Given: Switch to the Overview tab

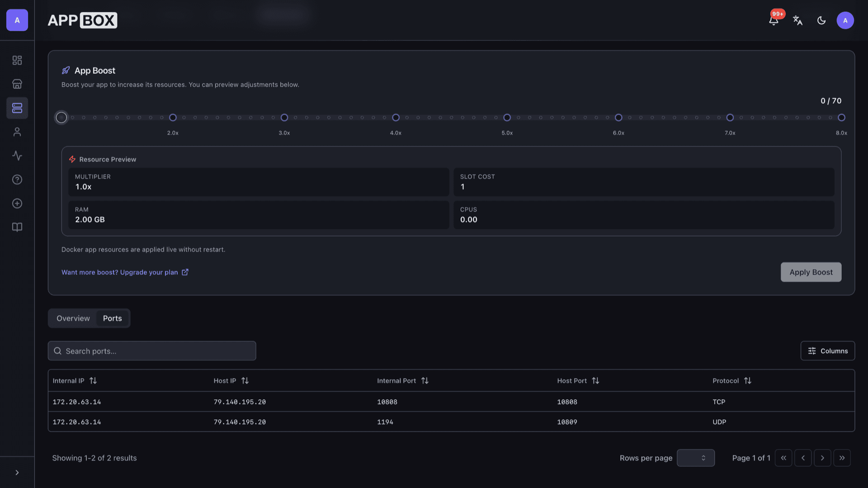Looking at the screenshot, I should coord(73,318).
